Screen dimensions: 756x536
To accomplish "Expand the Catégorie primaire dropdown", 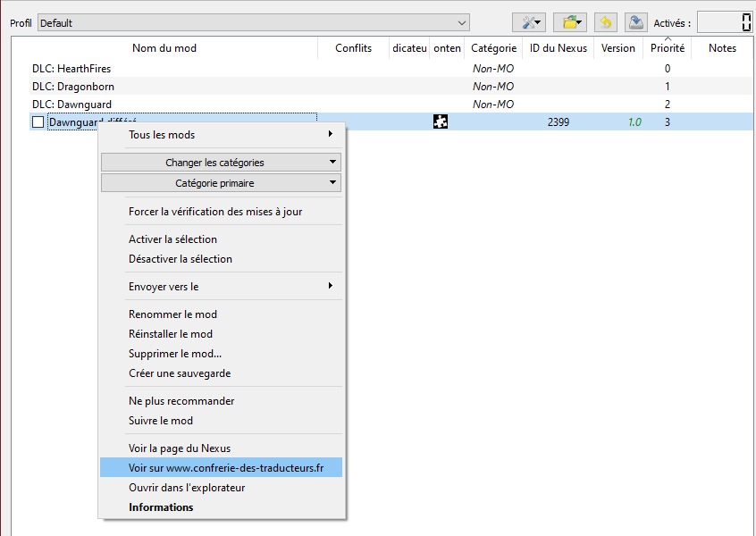I will [x=221, y=183].
